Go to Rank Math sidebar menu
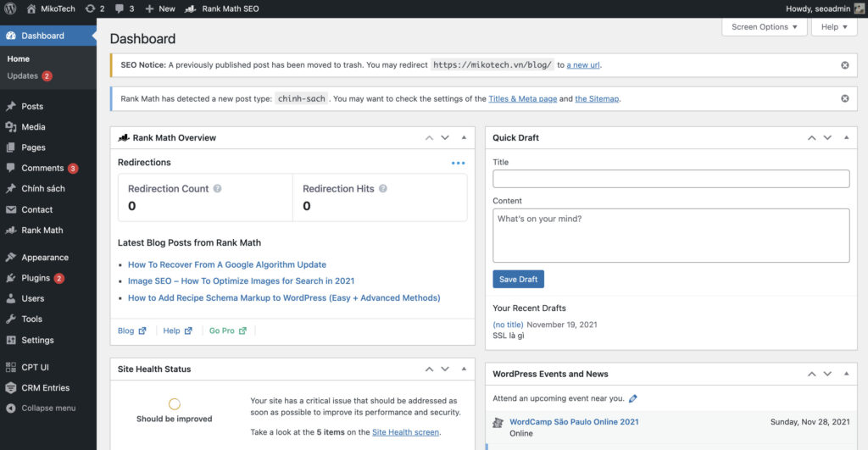The image size is (868, 450). [x=42, y=231]
